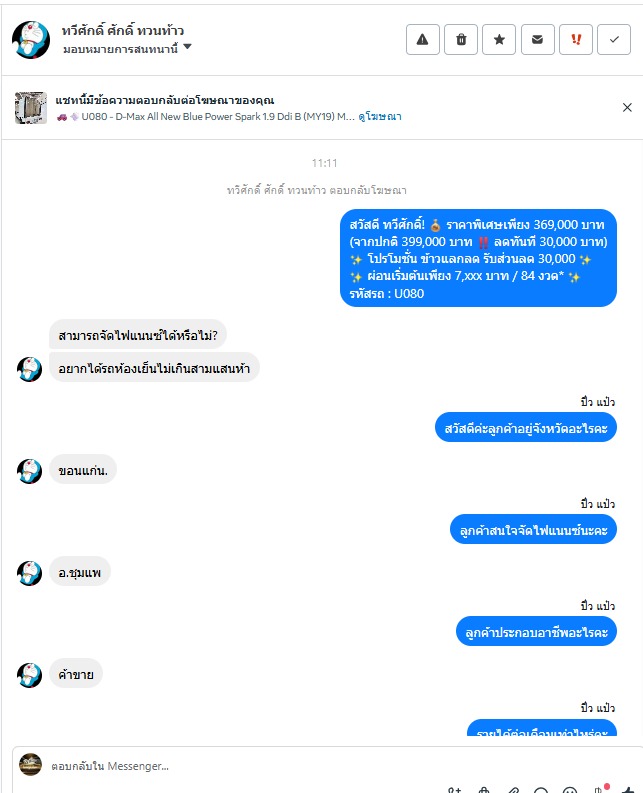Open customer name ทวีศักดิ์ ศักดิ์ ทวนท้าว
Viewport: 643px width, 793px height.
pyautogui.click(x=122, y=30)
